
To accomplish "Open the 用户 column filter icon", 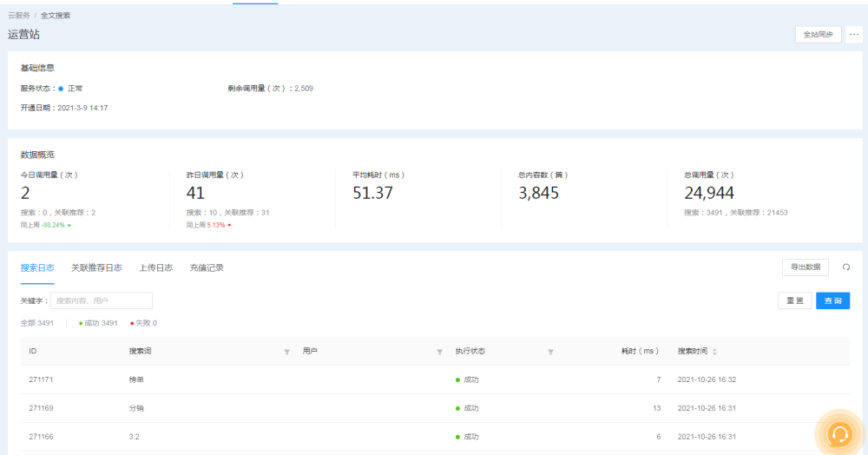I will pos(439,352).
